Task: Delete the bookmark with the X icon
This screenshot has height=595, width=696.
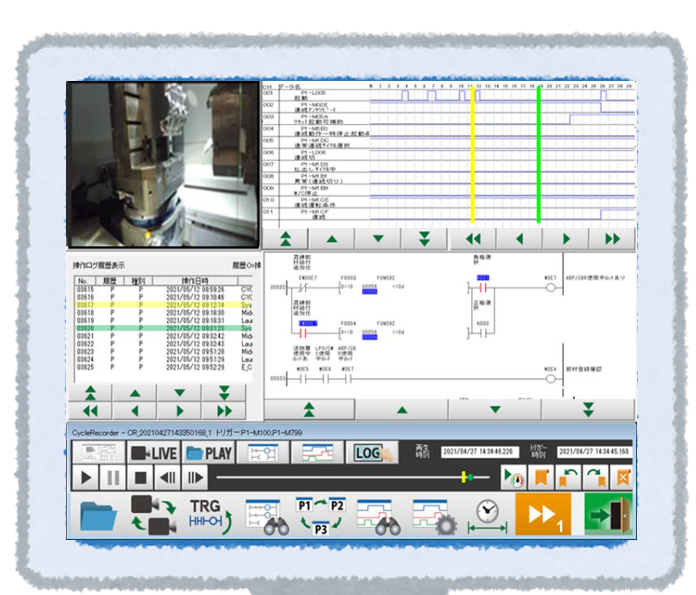Action: pos(622,478)
